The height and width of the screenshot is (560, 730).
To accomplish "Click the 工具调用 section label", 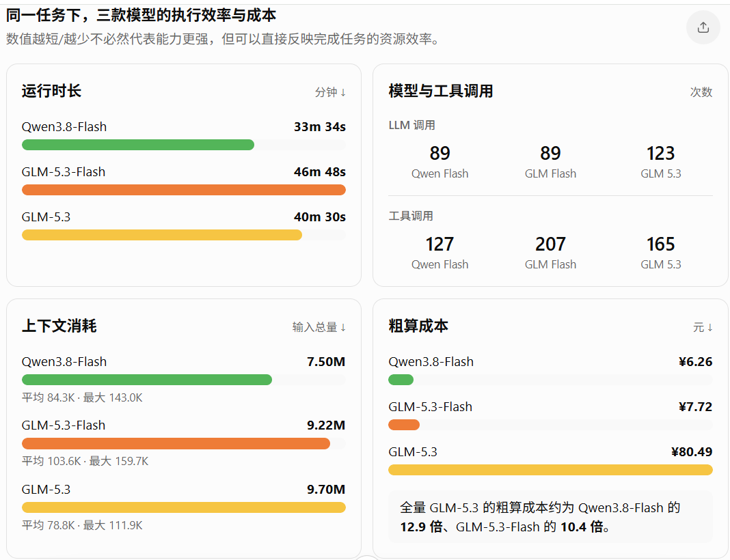I will pos(411,216).
